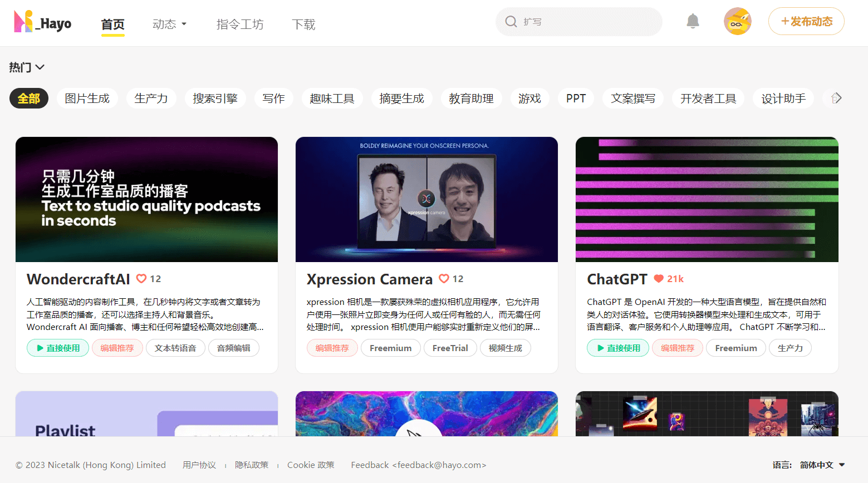
Task: Filter by 教育助理 category
Action: (x=472, y=98)
